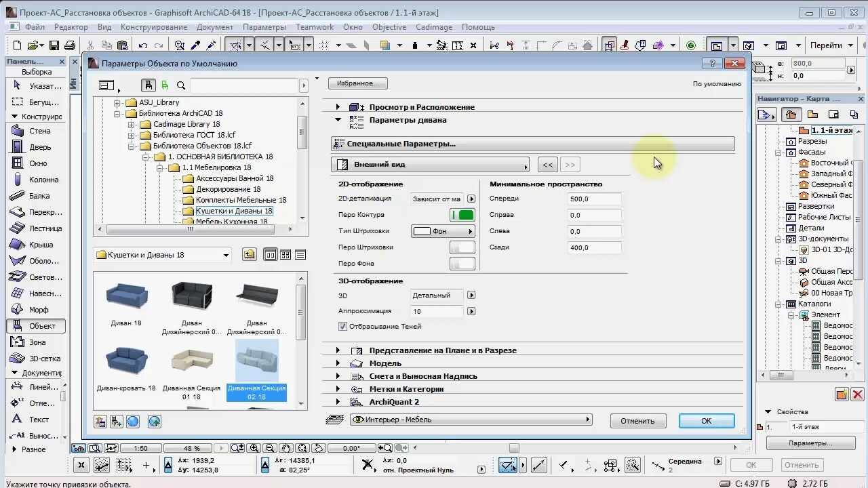Viewport: 868px width, 488px height.
Task: Click the folder up-level icon beside folder dropdown
Action: [x=250, y=255]
